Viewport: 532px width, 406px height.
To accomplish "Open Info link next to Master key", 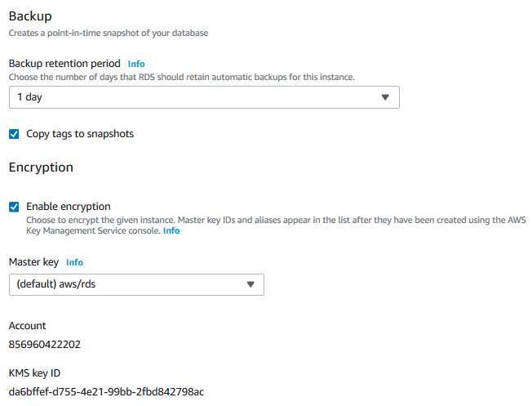I will (74, 263).
